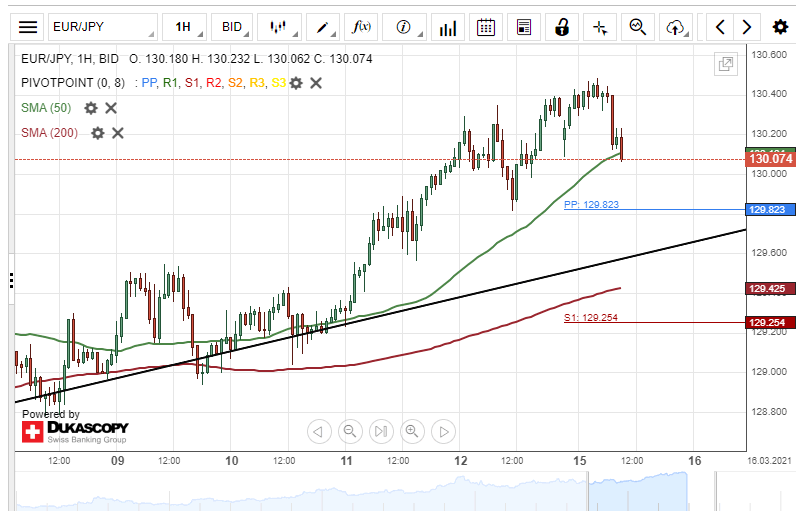This screenshot has height=518, width=798.
Task: Remove the PIVOTPOINT indicator
Action: (315, 83)
